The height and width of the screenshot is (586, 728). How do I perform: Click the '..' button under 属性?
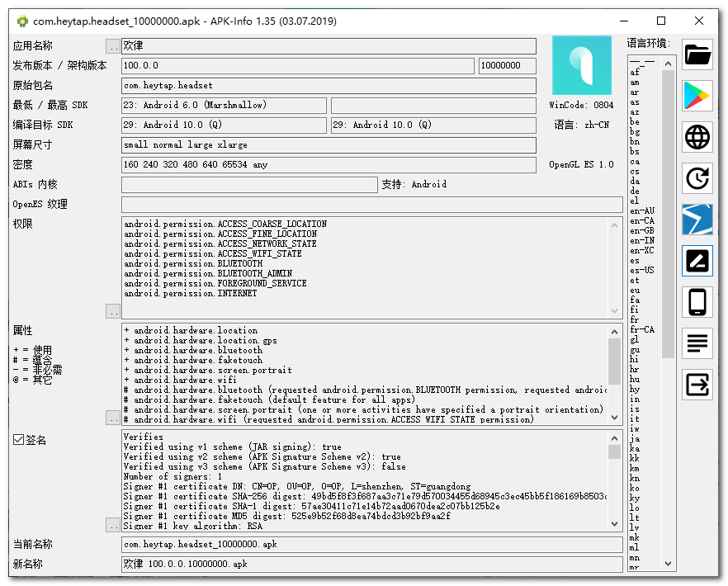(113, 418)
